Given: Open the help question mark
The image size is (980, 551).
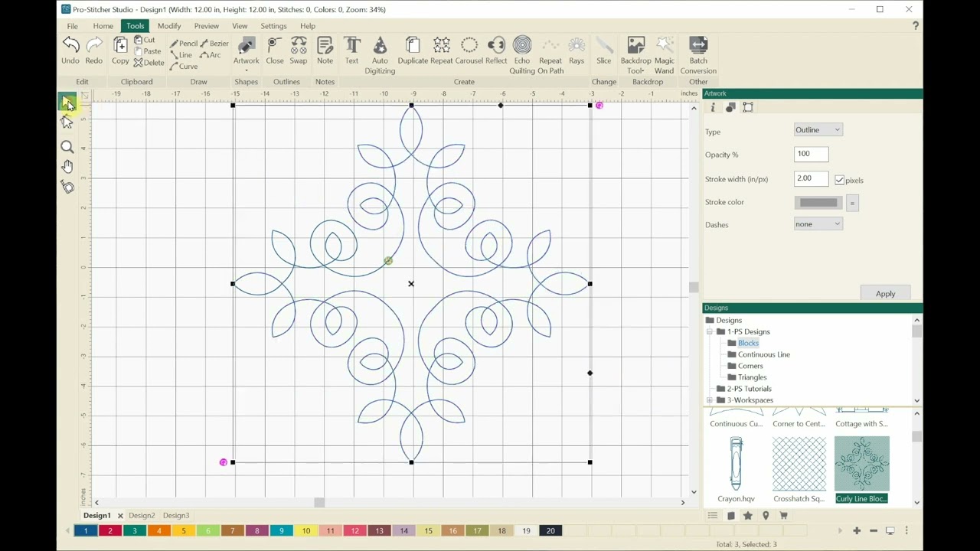Looking at the screenshot, I should [916, 26].
